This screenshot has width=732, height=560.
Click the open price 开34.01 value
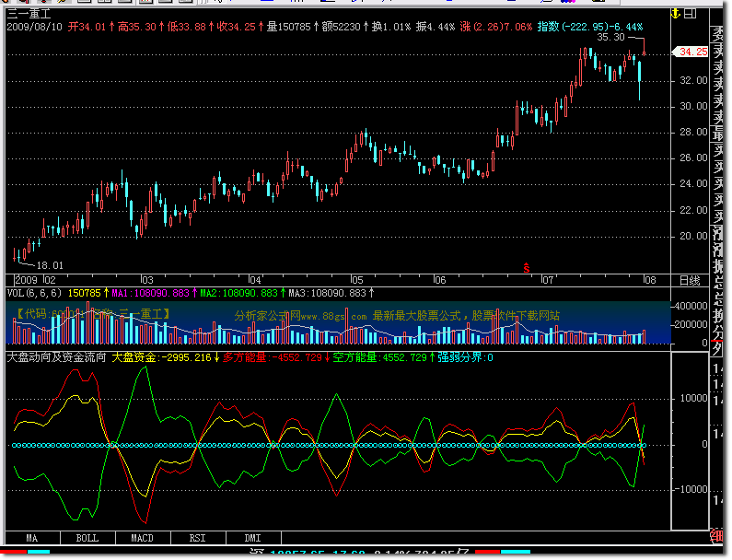pyautogui.click(x=87, y=27)
